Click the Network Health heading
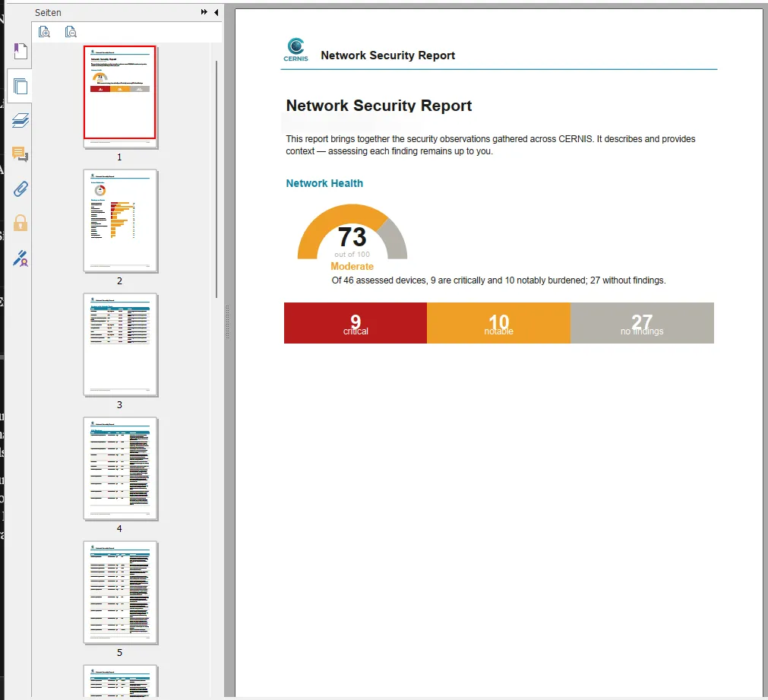The height and width of the screenshot is (700, 768). 324,183
